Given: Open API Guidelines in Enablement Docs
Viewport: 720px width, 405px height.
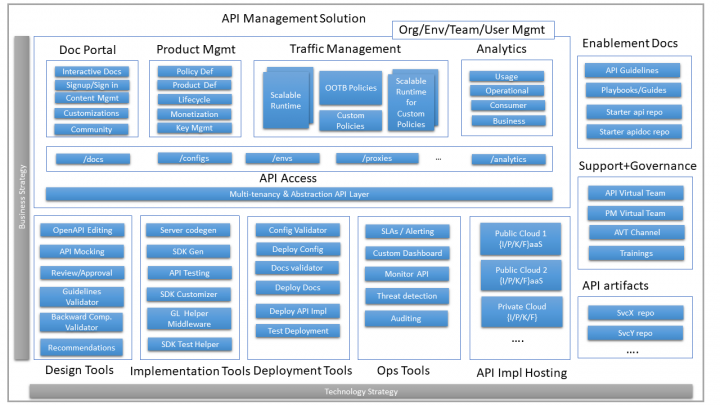Looking at the screenshot, I should click(629, 70).
